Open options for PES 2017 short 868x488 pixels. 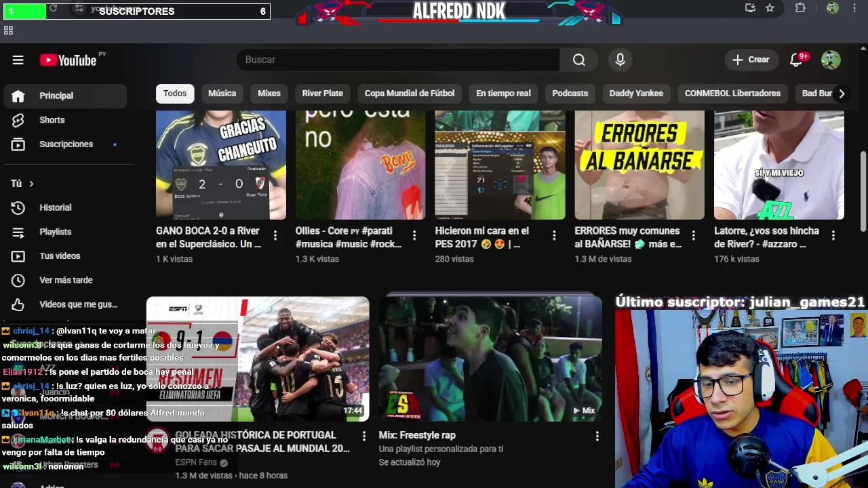(554, 235)
